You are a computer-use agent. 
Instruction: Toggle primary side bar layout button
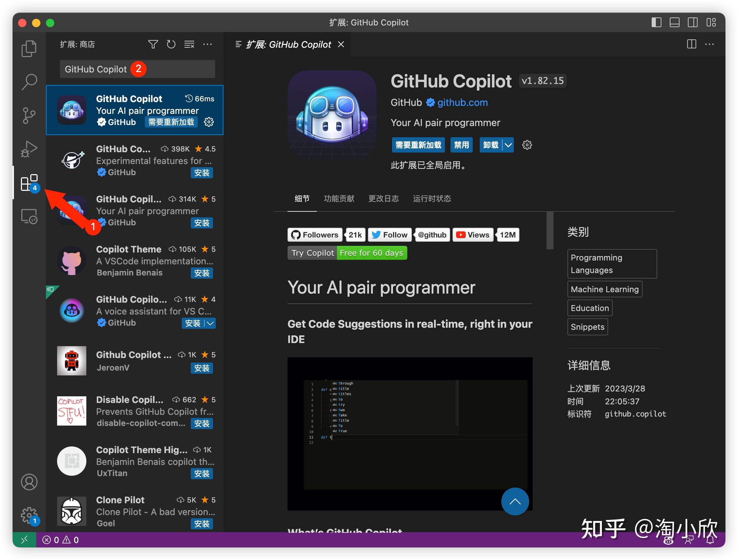656,23
